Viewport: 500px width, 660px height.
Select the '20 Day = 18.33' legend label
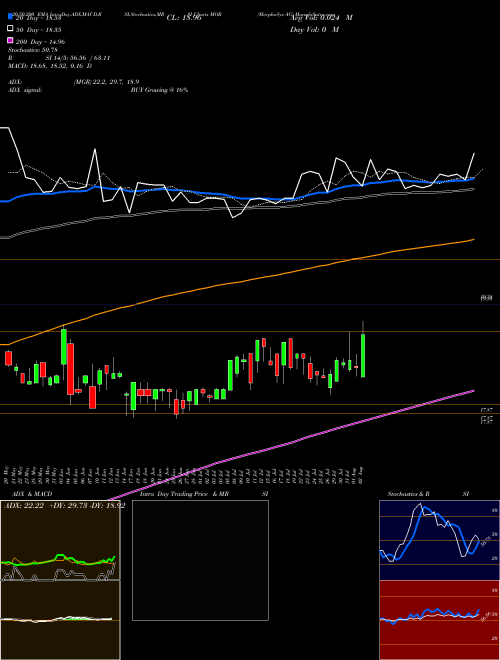39,18
